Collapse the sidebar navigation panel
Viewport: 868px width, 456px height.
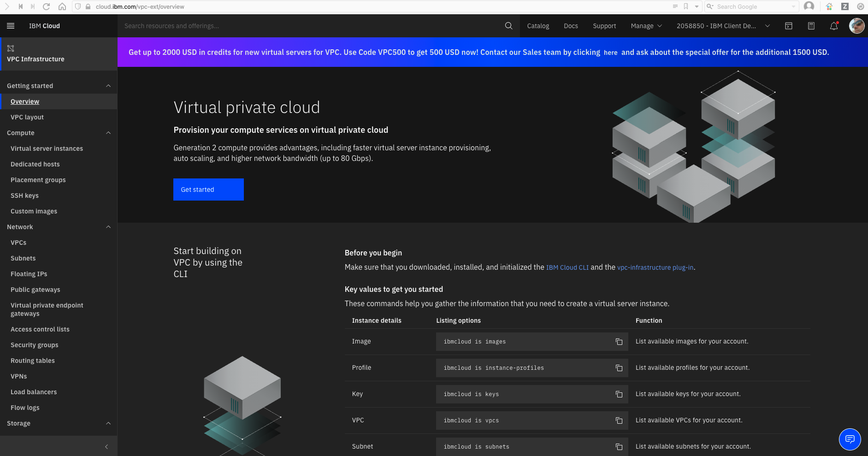coord(106,446)
